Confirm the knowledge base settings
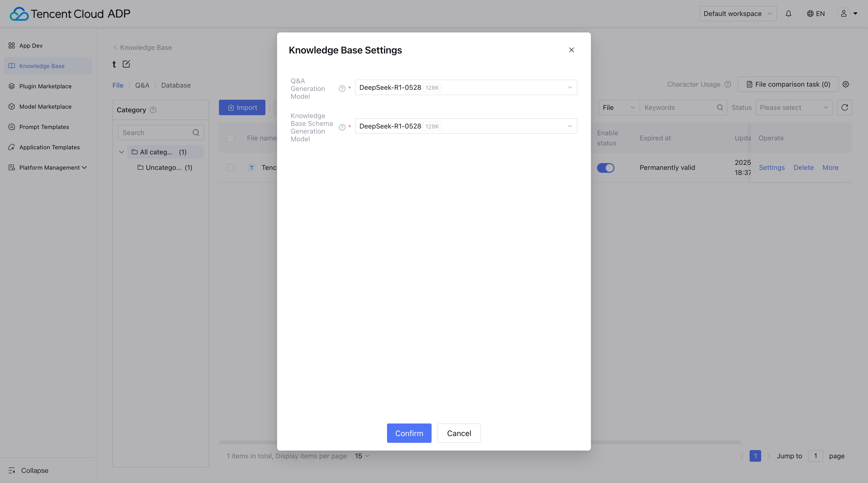This screenshot has height=483, width=868. (x=409, y=433)
